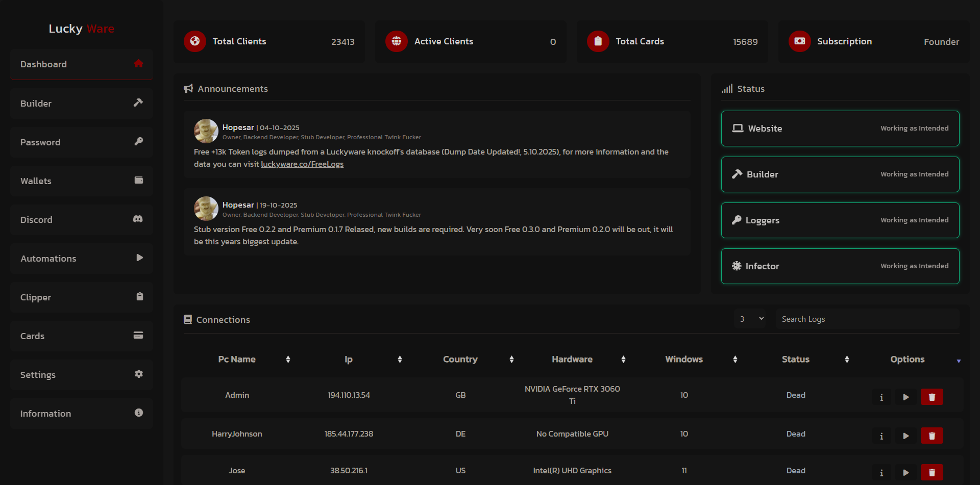Click the play button in Jose row
The image size is (980, 485).
pos(905,472)
